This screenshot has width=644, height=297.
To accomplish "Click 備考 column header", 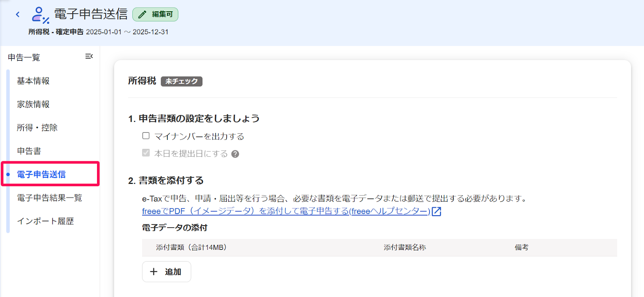I will (522, 247).
